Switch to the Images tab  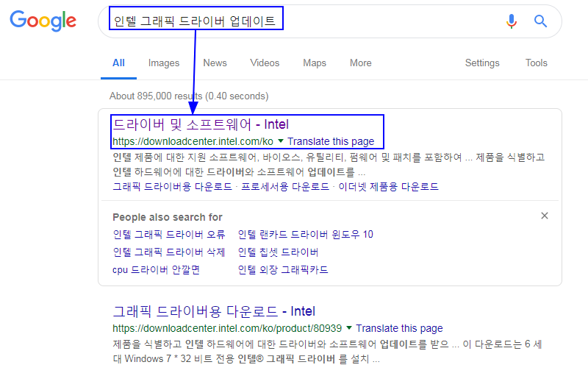[164, 63]
